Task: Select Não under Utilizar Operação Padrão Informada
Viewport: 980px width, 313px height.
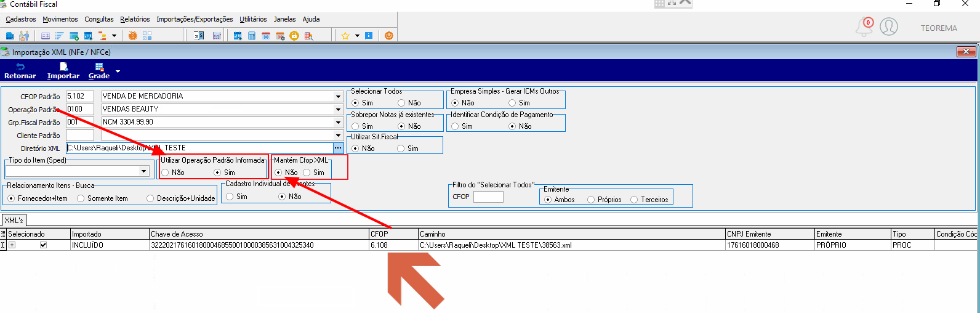Action: click(x=165, y=173)
